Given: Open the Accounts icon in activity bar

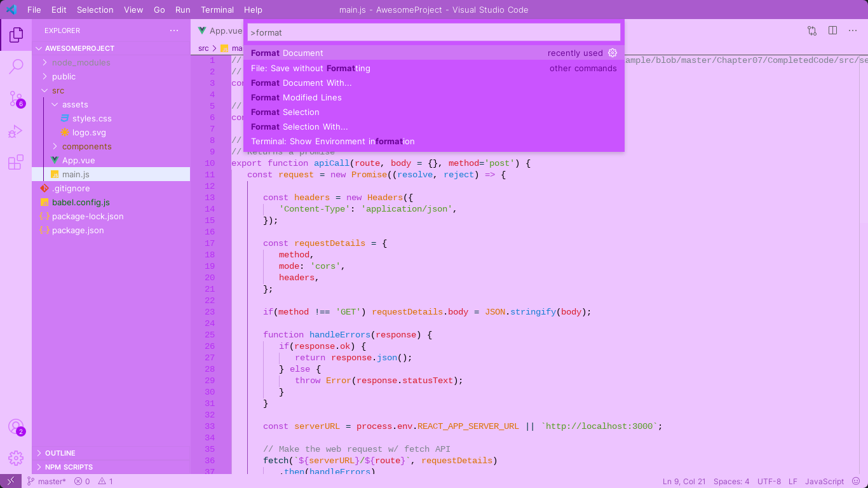Looking at the screenshot, I should [x=16, y=427].
